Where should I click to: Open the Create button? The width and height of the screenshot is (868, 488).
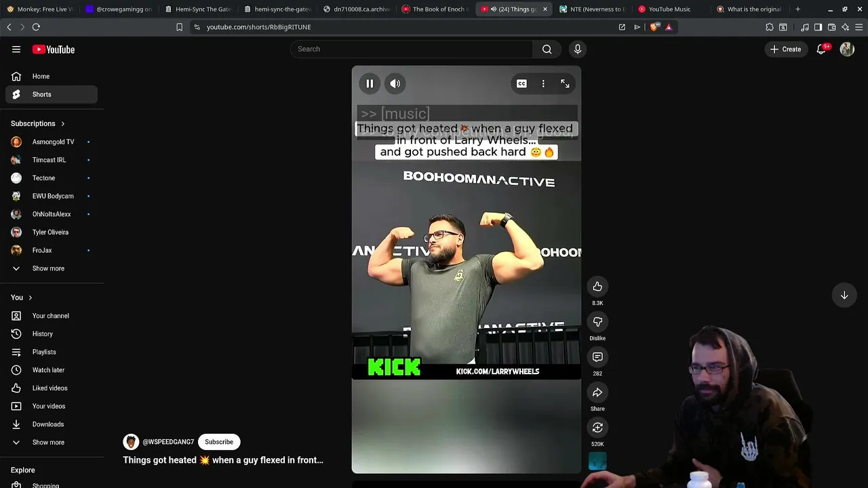[x=786, y=49]
